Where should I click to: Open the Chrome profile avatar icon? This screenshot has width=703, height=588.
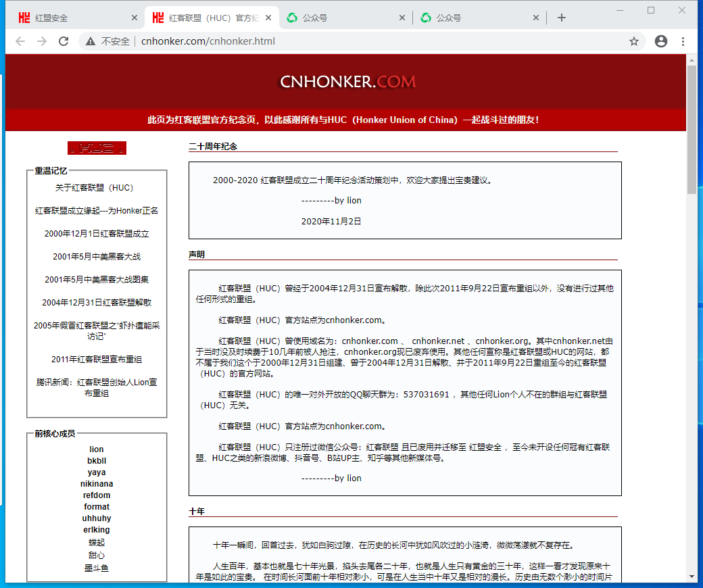pos(661,41)
